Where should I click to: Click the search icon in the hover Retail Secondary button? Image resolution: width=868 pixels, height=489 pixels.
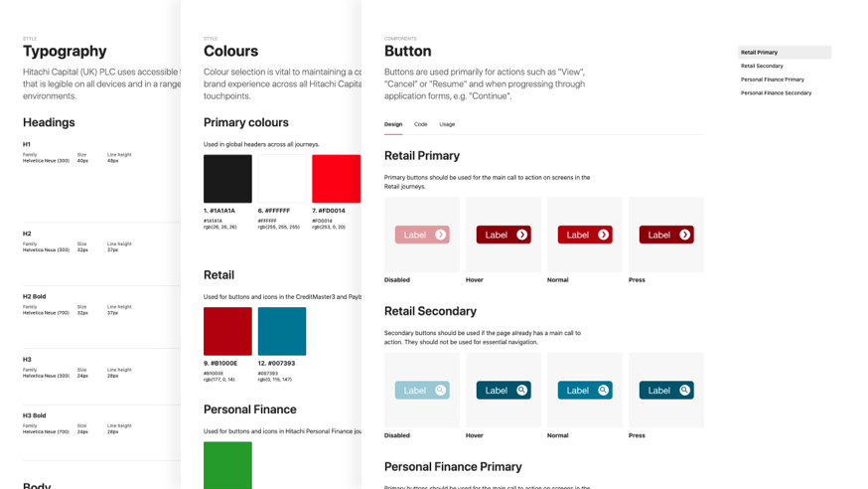[522, 391]
